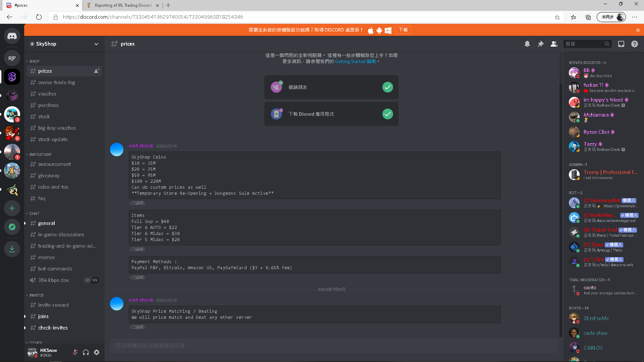644x362 pixels.
Task: Click the download Discord app card
Action: (331, 114)
